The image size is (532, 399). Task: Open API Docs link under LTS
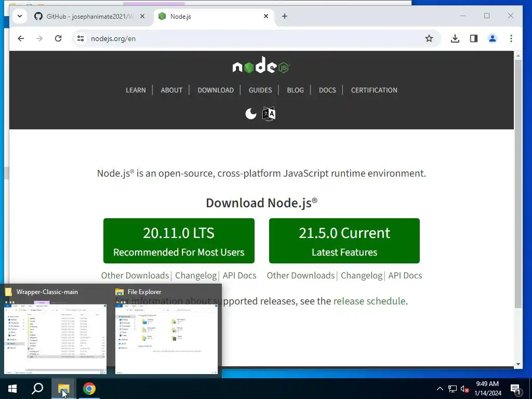[x=240, y=275]
